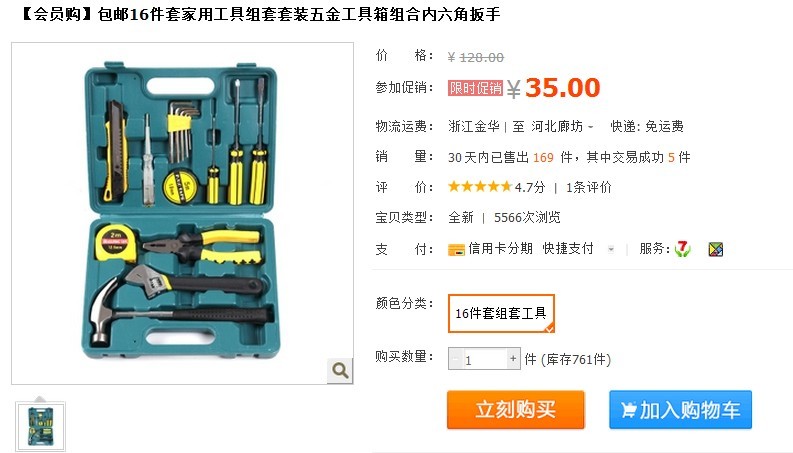Click the 7-day return service icon

pos(682,249)
